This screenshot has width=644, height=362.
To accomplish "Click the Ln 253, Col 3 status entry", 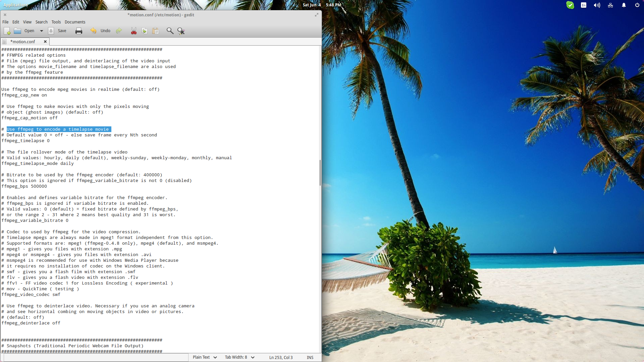I will (281, 358).
